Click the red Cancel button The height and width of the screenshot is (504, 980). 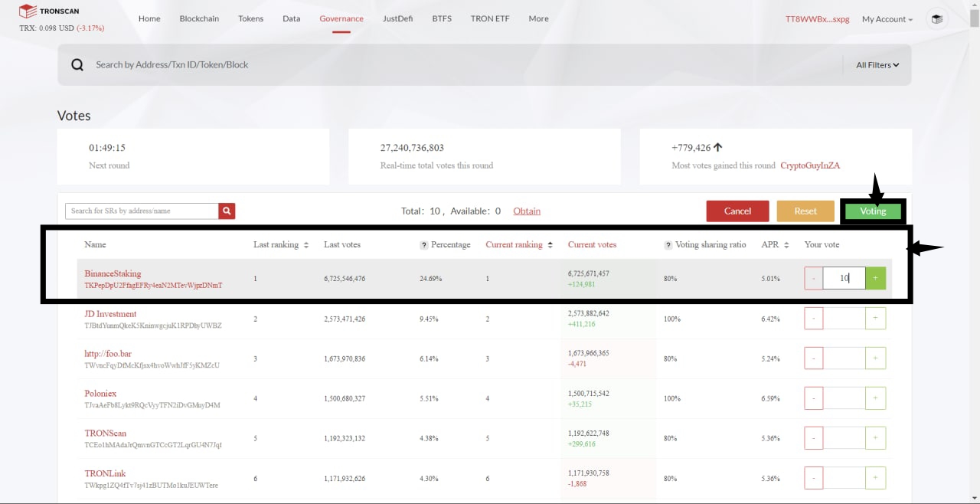coord(738,211)
